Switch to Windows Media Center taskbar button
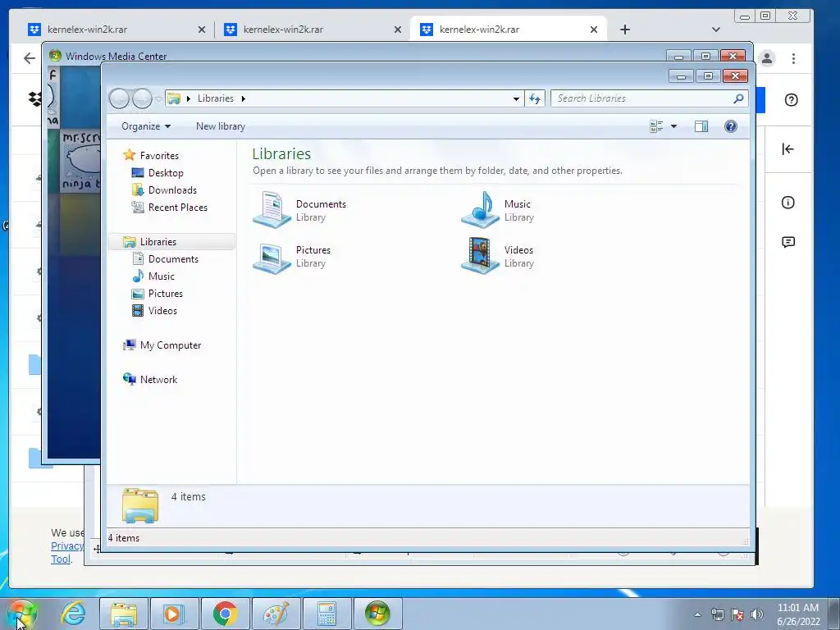This screenshot has height=630, width=840. pyautogui.click(x=377, y=614)
